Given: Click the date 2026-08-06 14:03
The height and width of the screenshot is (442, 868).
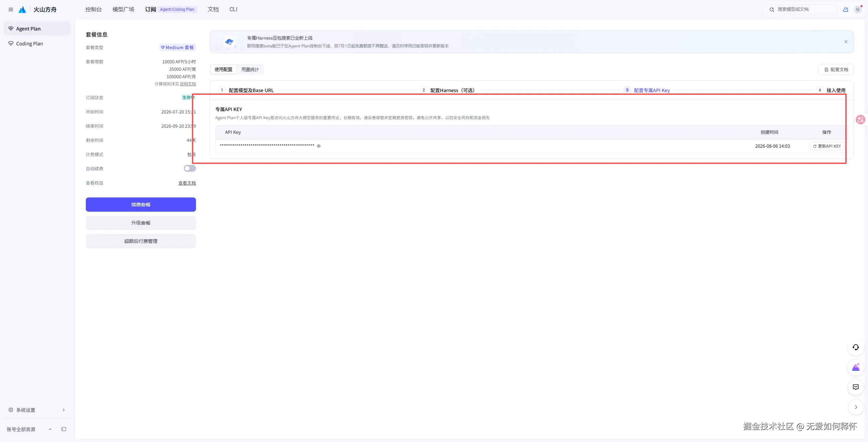Looking at the screenshot, I should point(772,146).
